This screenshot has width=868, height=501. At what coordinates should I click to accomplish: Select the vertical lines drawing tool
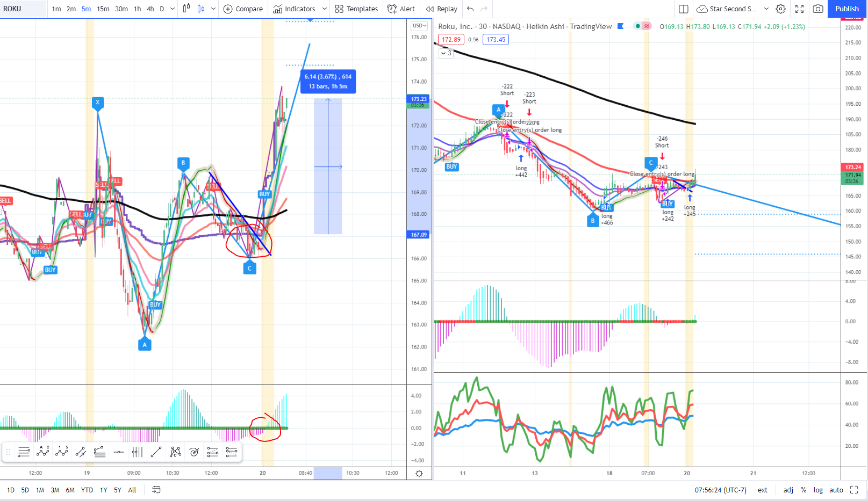(138, 452)
